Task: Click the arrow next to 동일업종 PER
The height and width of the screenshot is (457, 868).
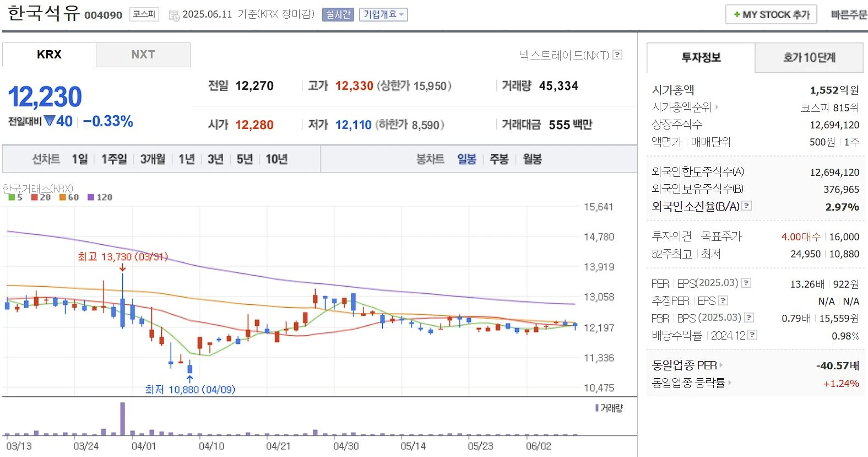Action: [721, 365]
